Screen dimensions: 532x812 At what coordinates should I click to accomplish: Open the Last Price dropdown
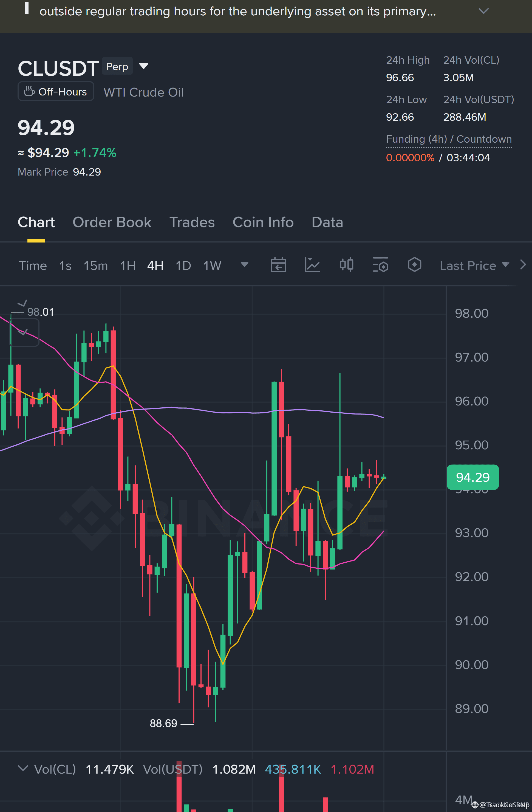click(474, 266)
